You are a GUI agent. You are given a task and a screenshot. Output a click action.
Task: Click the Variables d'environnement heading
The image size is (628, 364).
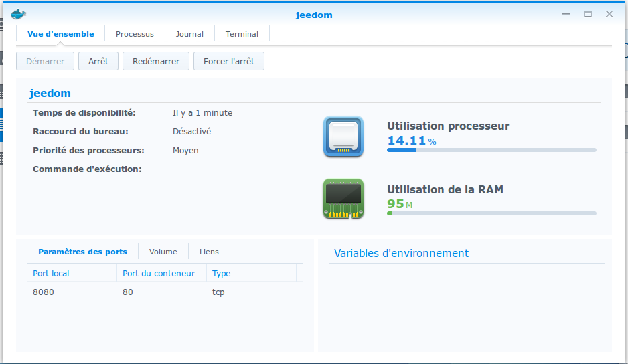401,253
